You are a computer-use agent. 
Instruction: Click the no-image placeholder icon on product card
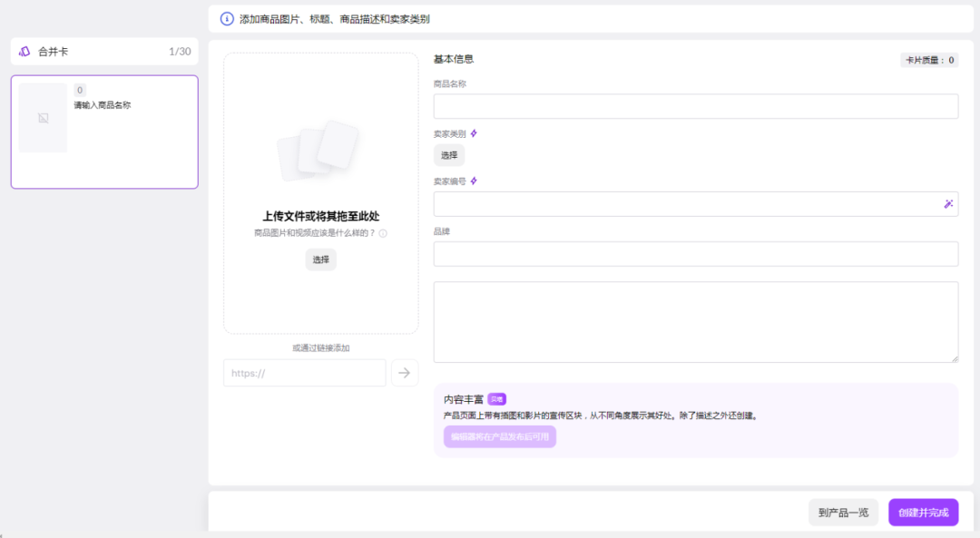43,118
